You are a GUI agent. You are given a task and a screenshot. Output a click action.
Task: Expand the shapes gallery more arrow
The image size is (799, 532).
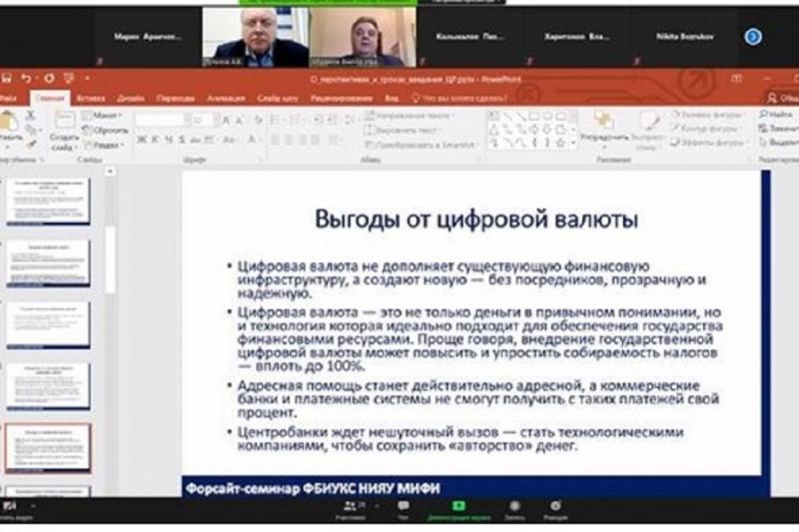tap(574, 143)
